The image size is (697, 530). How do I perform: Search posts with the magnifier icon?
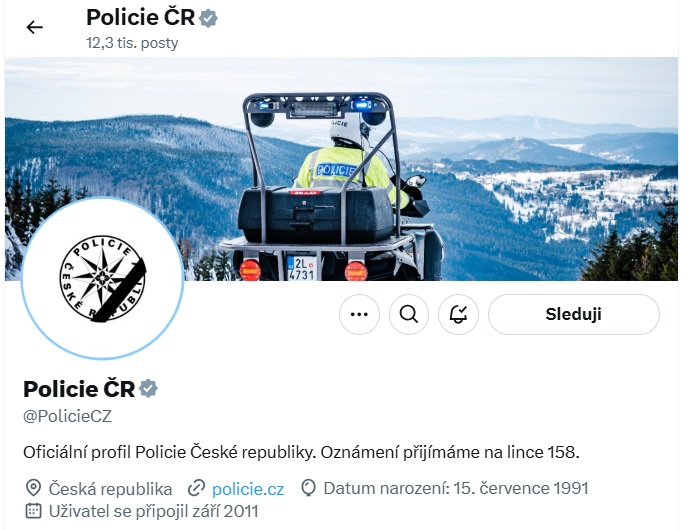click(409, 314)
